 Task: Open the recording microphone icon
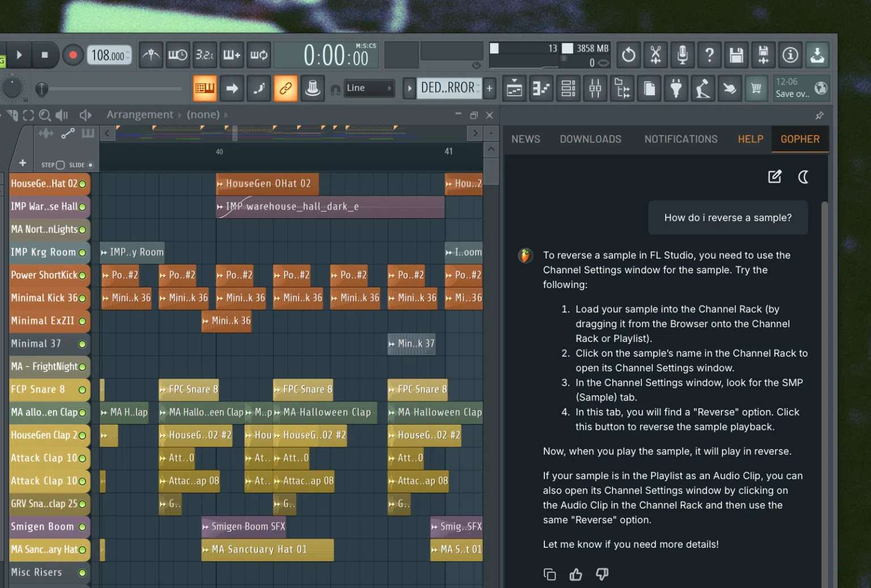point(682,55)
